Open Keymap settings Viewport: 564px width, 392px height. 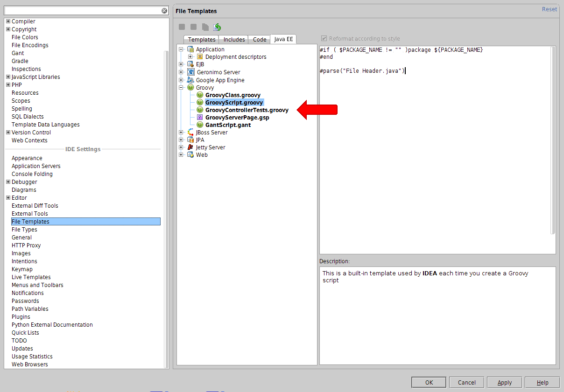pos(22,269)
